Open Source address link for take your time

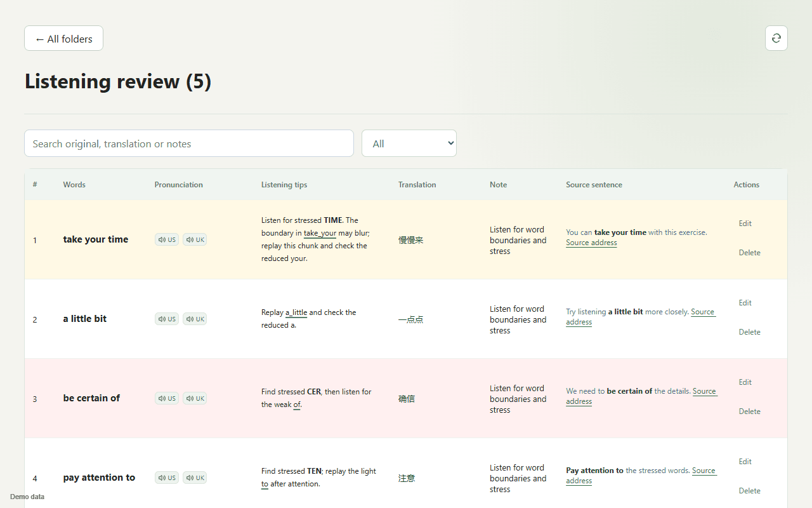(x=591, y=243)
